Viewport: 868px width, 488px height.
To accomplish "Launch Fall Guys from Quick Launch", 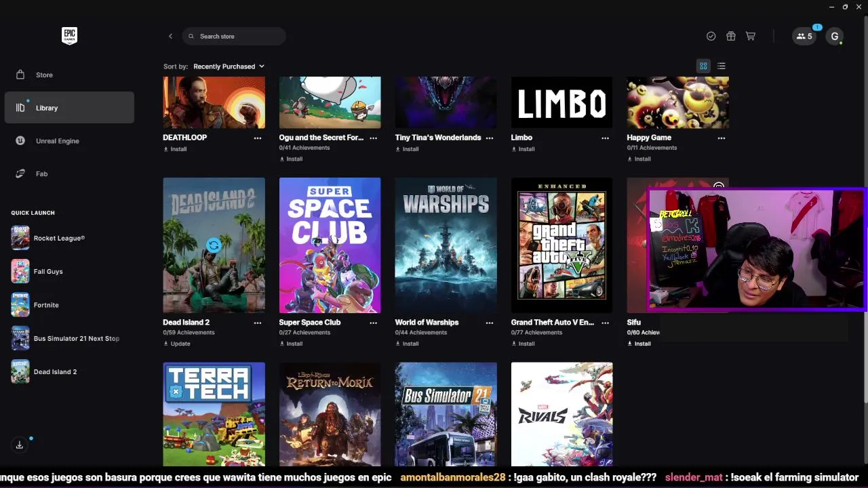I will click(69, 271).
